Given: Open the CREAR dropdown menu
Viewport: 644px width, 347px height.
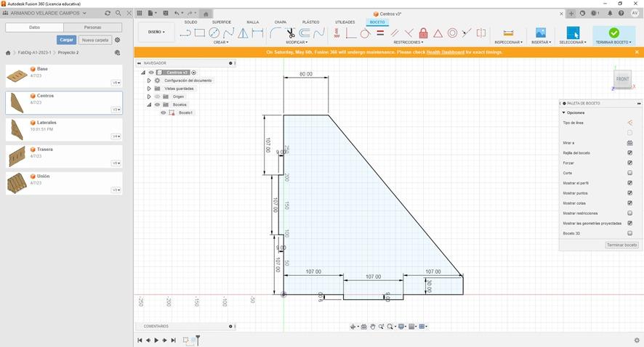Looking at the screenshot, I should click(x=221, y=42).
